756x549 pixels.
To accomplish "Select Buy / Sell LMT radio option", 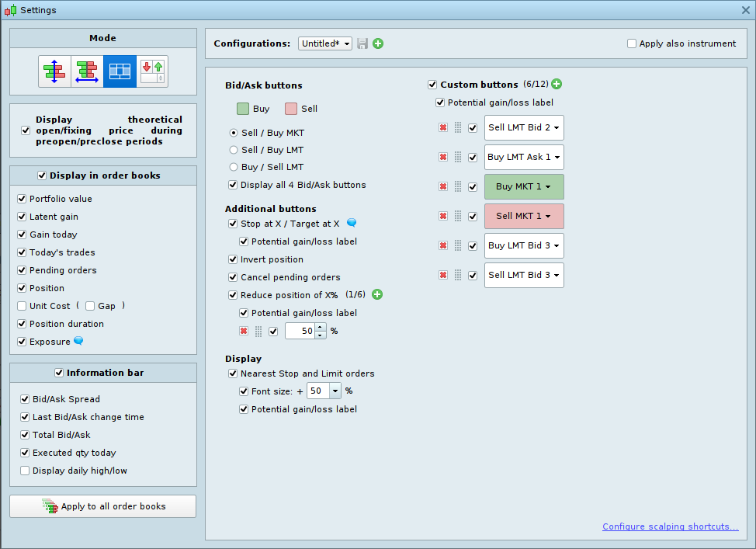I will click(x=234, y=167).
